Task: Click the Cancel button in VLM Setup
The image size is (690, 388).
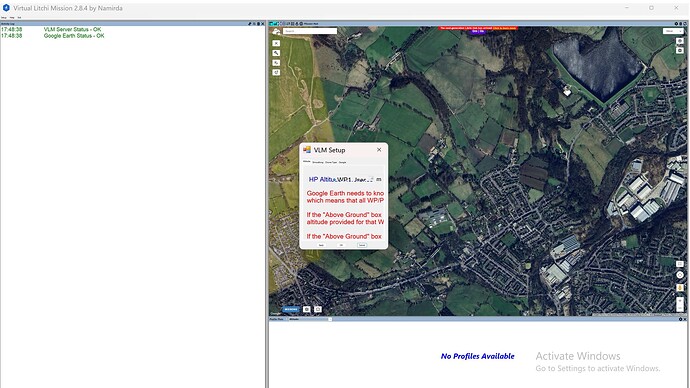Action: [362, 245]
